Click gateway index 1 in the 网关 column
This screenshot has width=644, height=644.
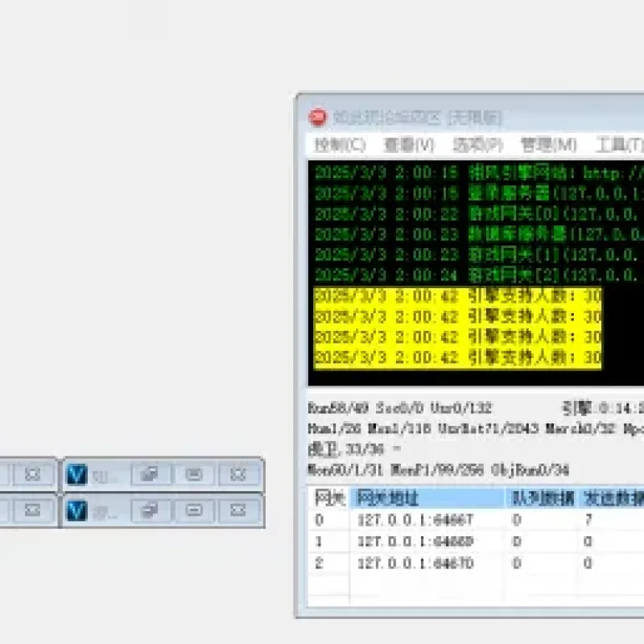319,542
